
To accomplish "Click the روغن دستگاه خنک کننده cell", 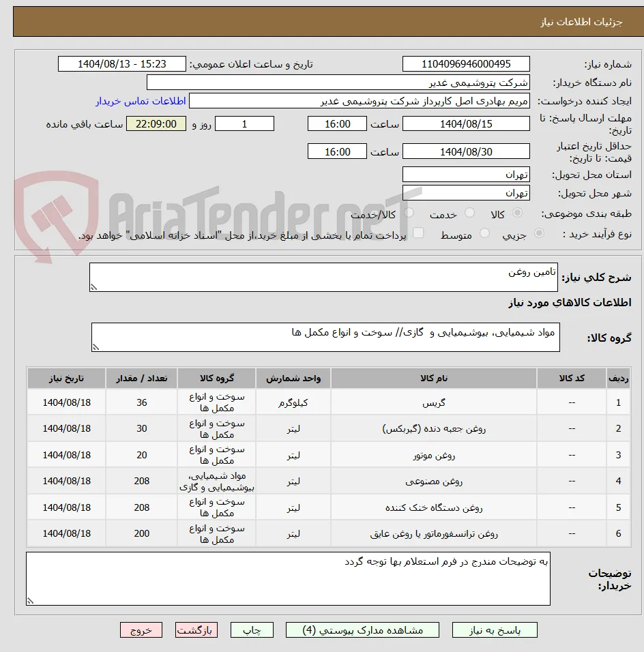I will (433, 507).
